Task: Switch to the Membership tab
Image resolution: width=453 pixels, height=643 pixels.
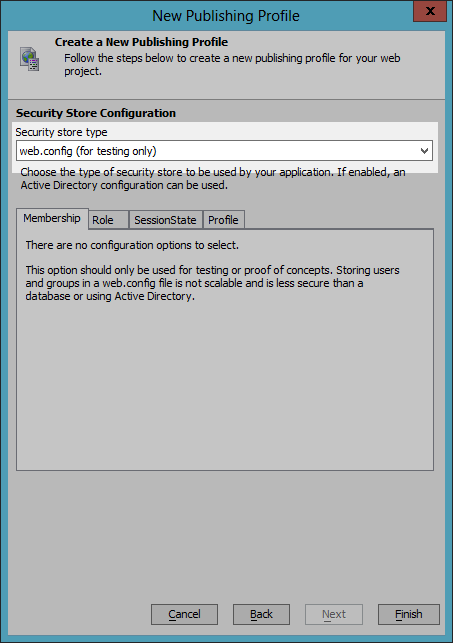Action: pyautogui.click(x=52, y=218)
